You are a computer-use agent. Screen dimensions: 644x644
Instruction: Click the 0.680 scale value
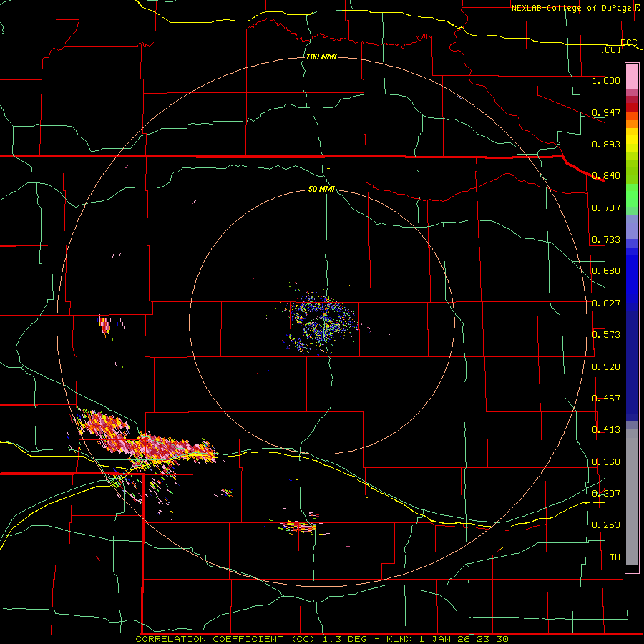pos(606,271)
